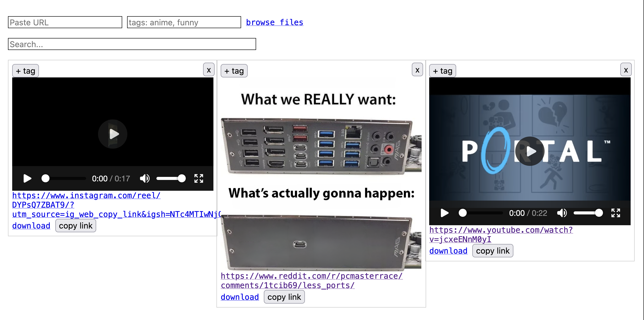
Task: Add a tag to the Reddit meme card
Action: point(234,71)
